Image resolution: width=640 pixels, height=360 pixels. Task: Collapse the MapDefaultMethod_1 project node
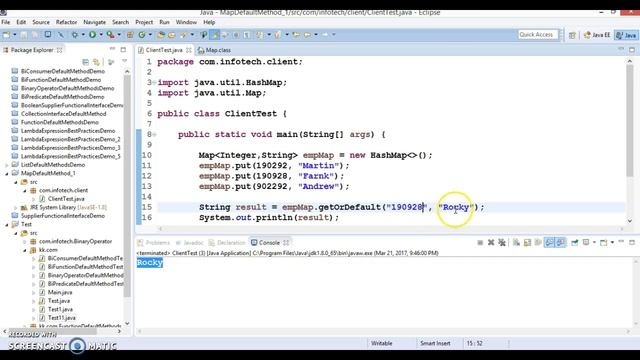(x=7, y=173)
